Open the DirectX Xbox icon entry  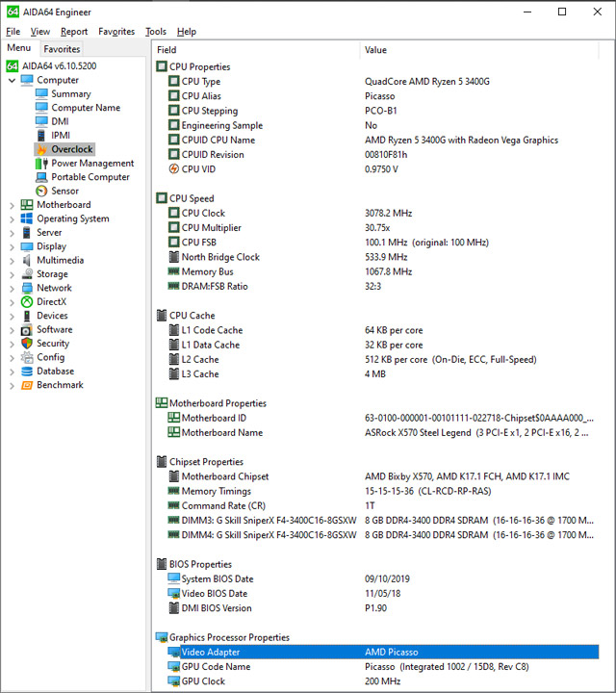click(x=27, y=302)
